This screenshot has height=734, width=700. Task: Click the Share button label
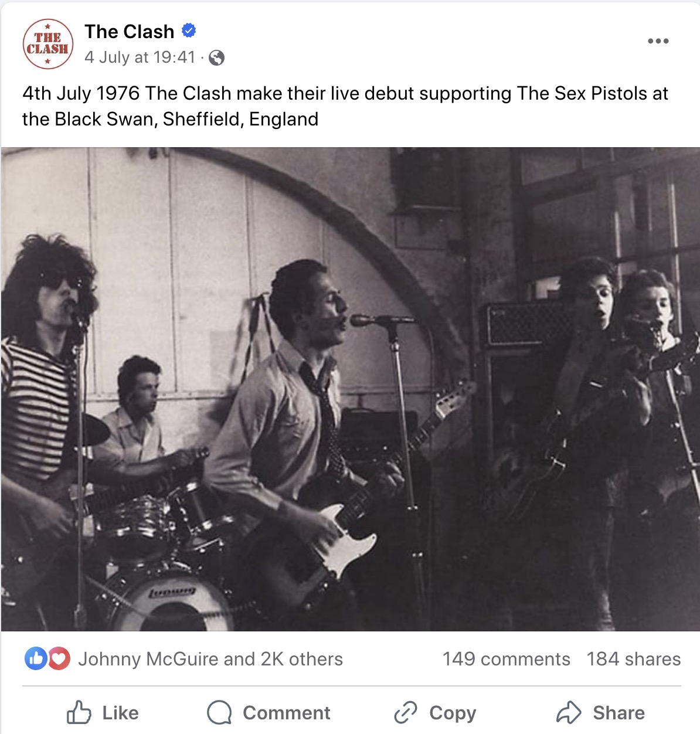(x=619, y=713)
